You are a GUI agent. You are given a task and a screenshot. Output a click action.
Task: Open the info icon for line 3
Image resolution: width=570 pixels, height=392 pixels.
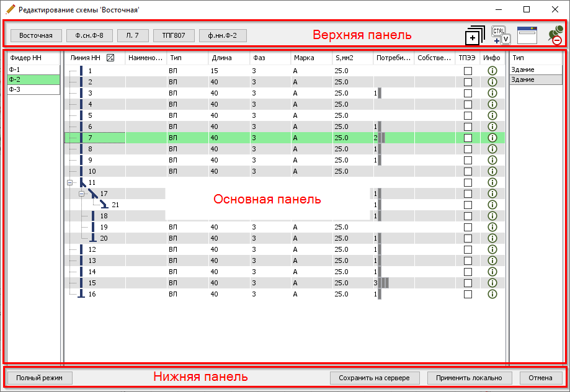(x=492, y=93)
